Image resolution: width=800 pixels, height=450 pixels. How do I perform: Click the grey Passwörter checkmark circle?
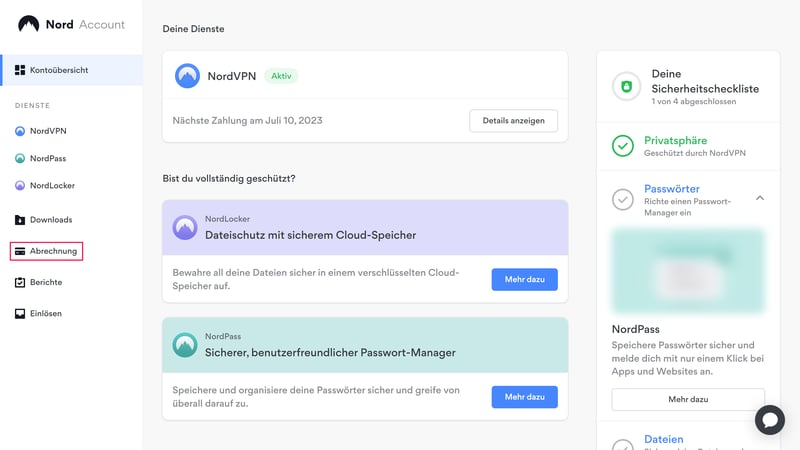(623, 199)
